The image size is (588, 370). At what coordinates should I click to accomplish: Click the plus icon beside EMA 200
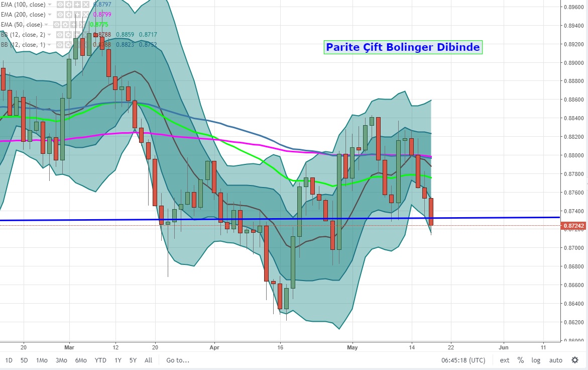pos(77,15)
